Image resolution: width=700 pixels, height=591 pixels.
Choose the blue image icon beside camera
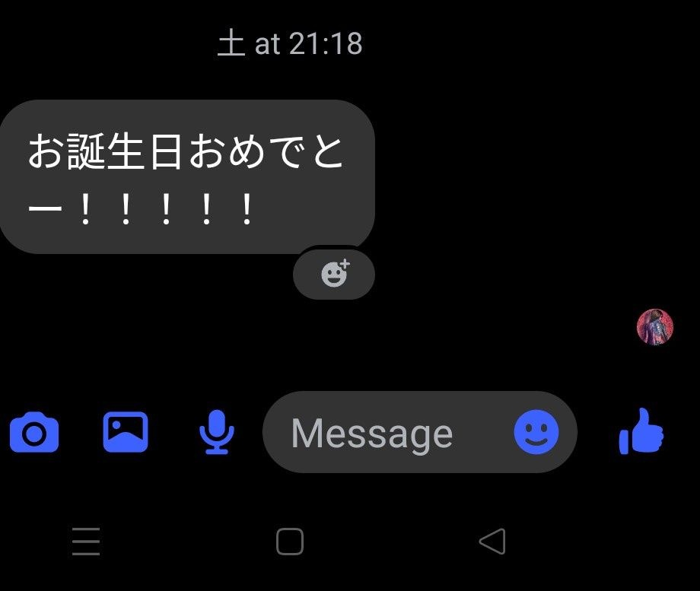pos(126,432)
